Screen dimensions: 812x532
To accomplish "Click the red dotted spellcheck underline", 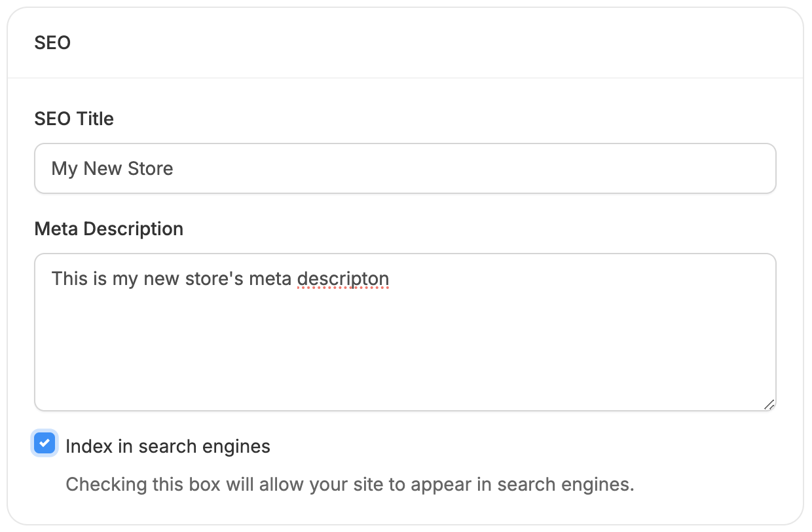I will click(x=343, y=286).
